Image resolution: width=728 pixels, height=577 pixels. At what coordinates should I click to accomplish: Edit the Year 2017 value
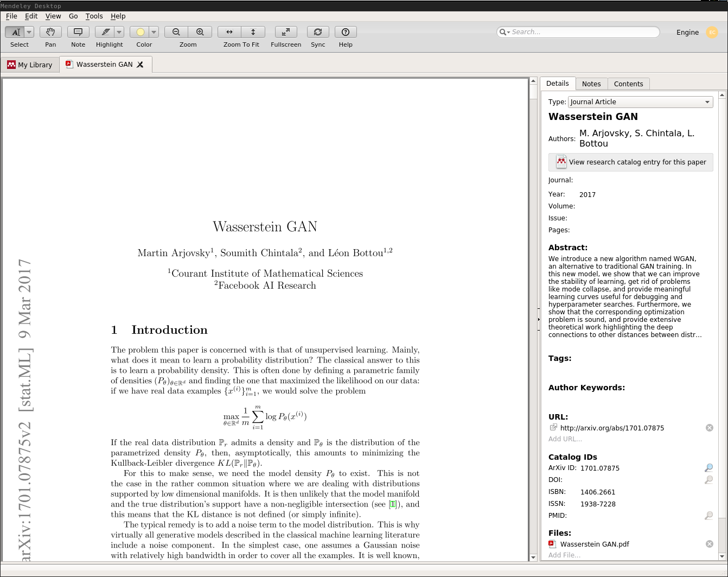click(587, 194)
